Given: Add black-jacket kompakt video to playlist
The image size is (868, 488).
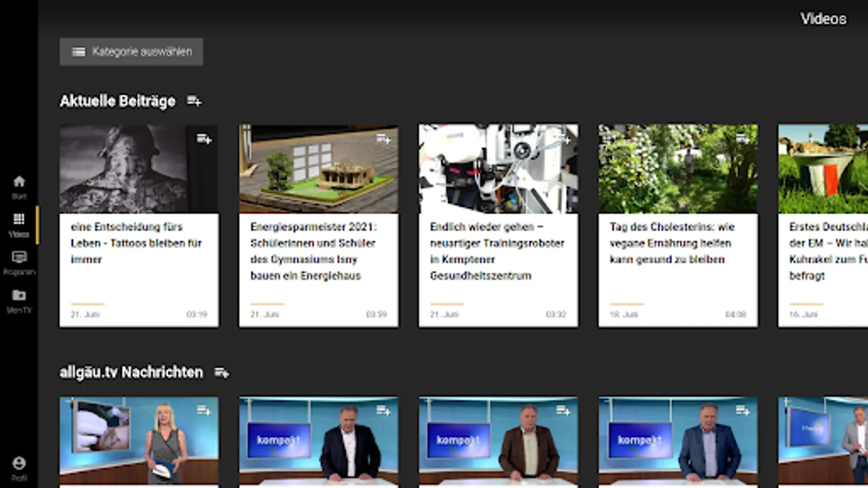Looking at the screenshot, I should 384,410.
